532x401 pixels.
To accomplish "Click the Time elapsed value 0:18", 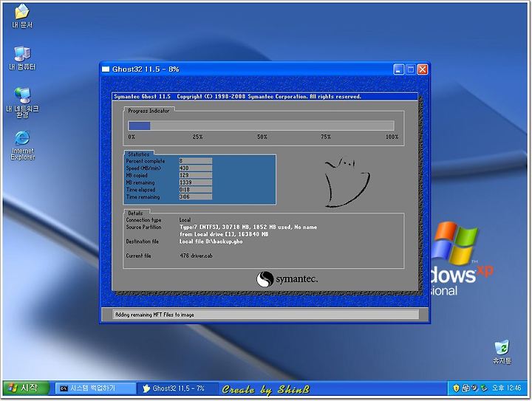I will (x=195, y=190).
